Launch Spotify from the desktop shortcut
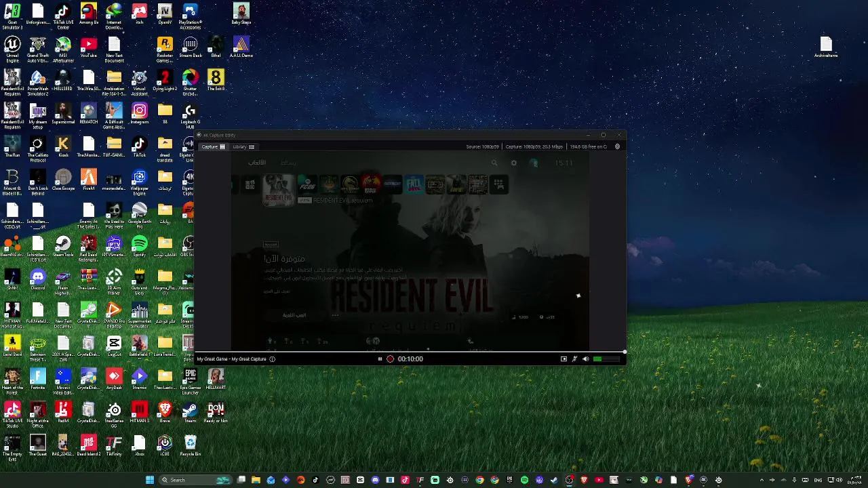The width and height of the screenshot is (868, 488). tap(139, 247)
